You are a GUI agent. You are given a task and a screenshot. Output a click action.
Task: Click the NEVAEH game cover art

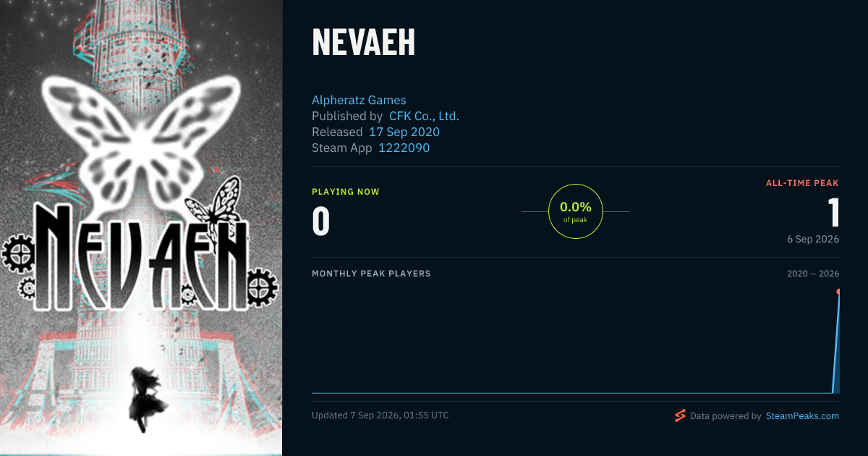click(x=141, y=228)
